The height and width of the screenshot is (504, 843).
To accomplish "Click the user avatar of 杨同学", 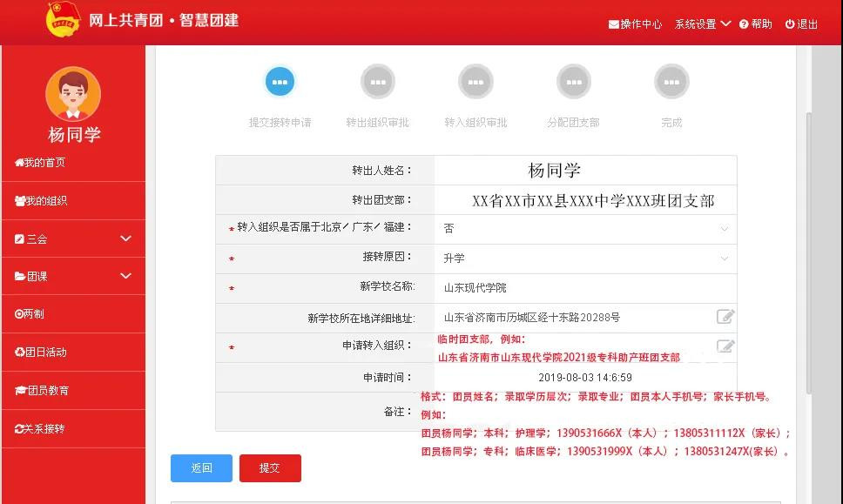I will click(x=73, y=94).
